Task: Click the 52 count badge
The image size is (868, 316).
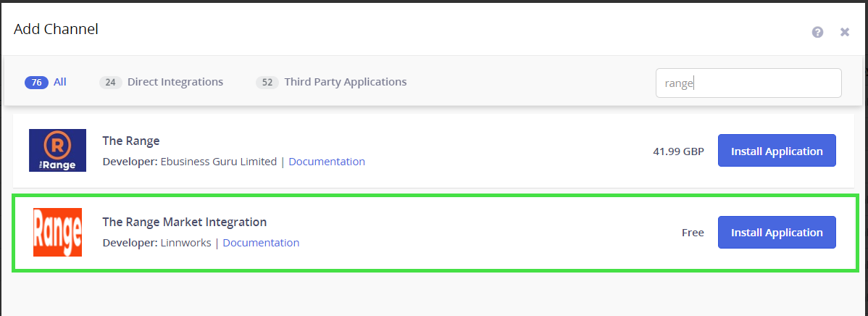Action: 267,83
